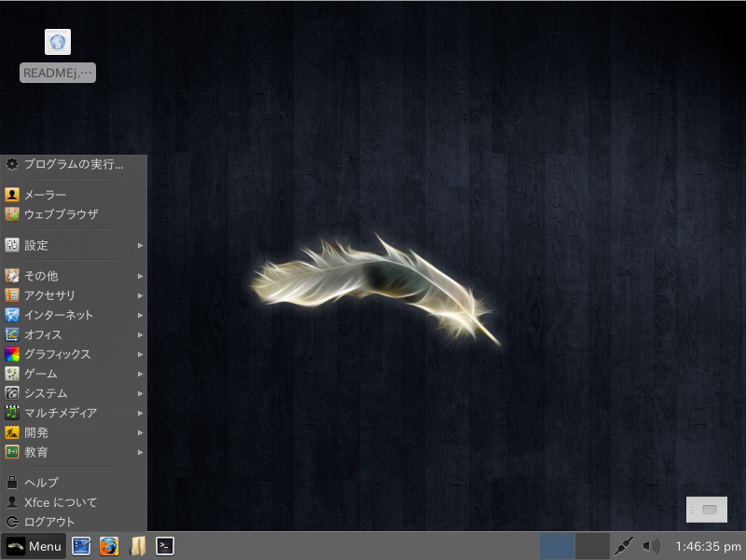Launch the show desktop panel icon
The width and height of the screenshot is (746, 560).
81,546
